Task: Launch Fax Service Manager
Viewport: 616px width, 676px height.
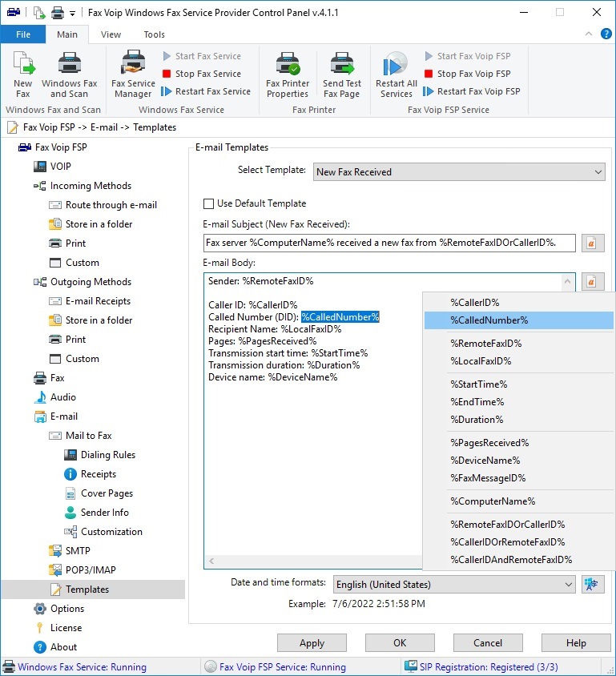Action: pyautogui.click(x=133, y=74)
